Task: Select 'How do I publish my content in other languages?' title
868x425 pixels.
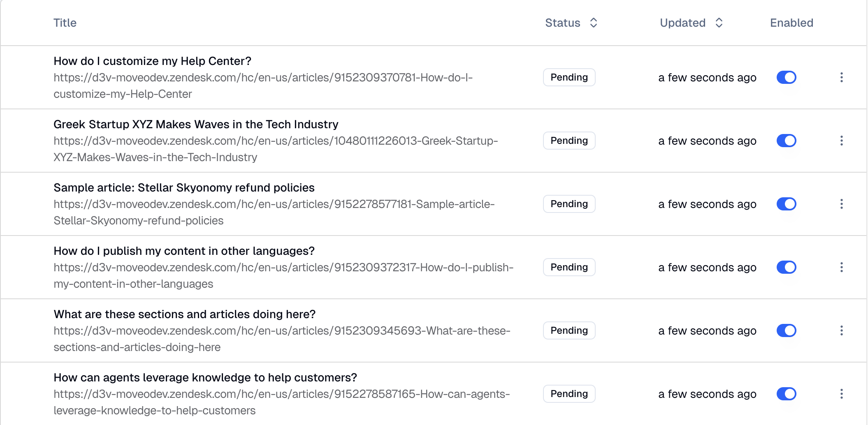Action: click(x=184, y=251)
